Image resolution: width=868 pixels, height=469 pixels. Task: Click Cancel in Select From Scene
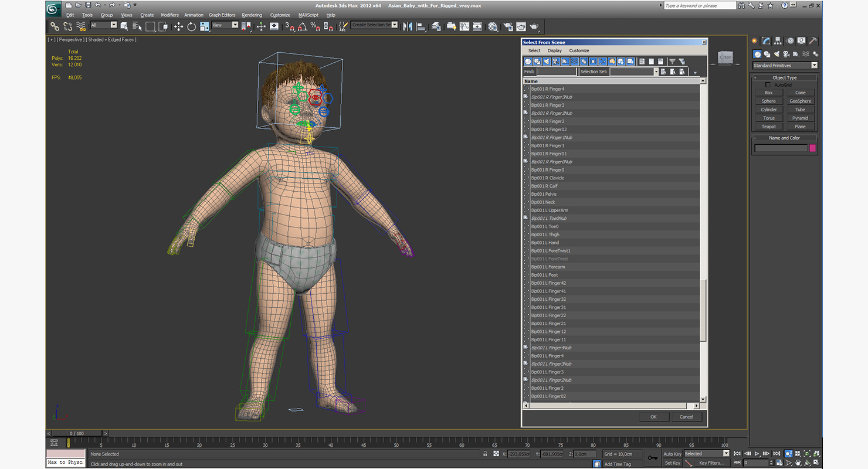[x=686, y=417]
